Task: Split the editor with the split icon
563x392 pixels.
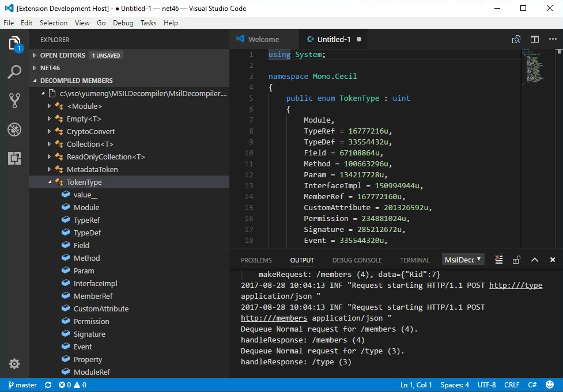Action: (x=535, y=40)
